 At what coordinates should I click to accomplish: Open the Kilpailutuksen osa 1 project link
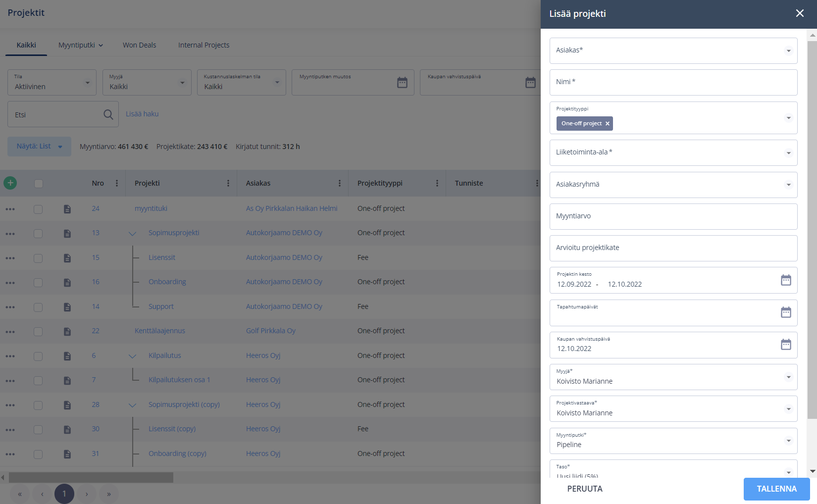(x=179, y=380)
